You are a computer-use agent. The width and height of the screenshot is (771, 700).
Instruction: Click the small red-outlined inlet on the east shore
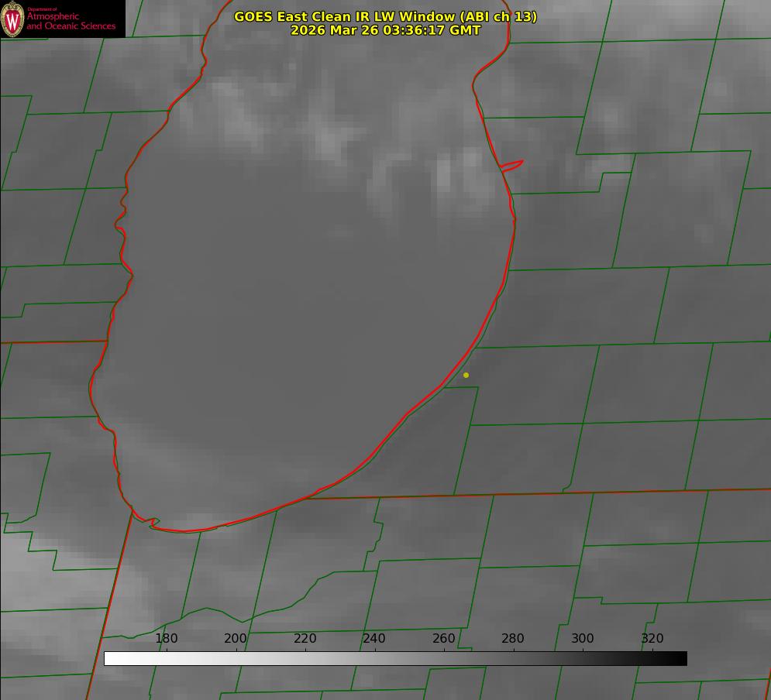tap(512, 165)
